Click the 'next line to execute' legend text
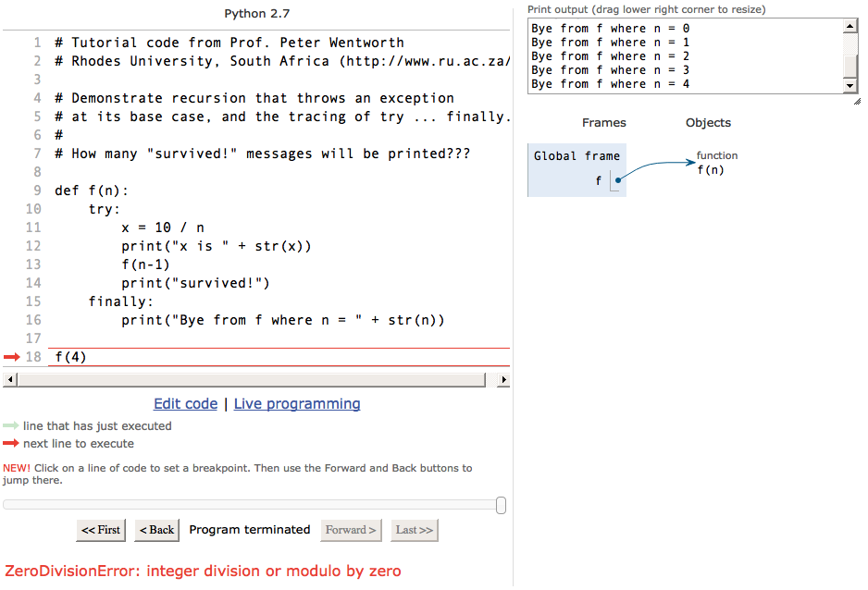 pos(79,444)
